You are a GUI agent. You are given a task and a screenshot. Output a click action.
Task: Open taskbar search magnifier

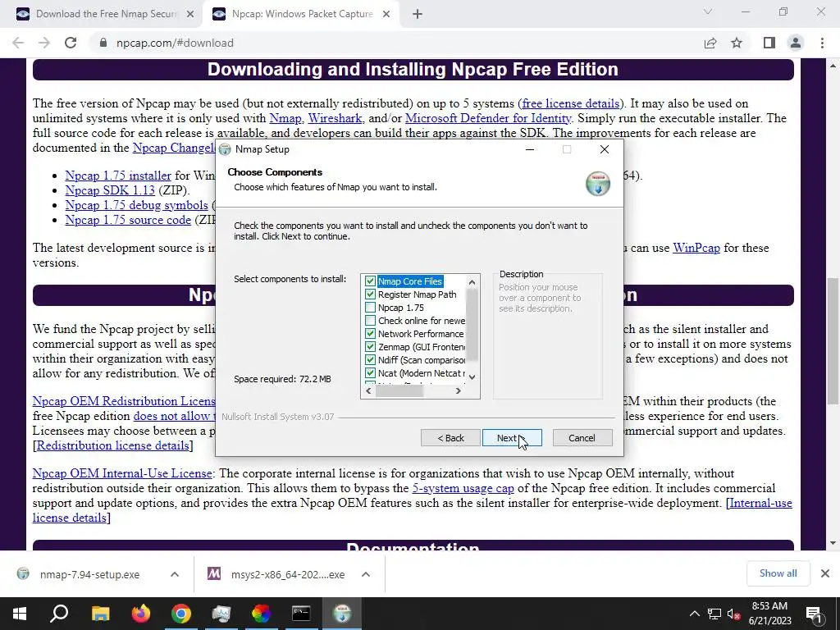[59, 614]
